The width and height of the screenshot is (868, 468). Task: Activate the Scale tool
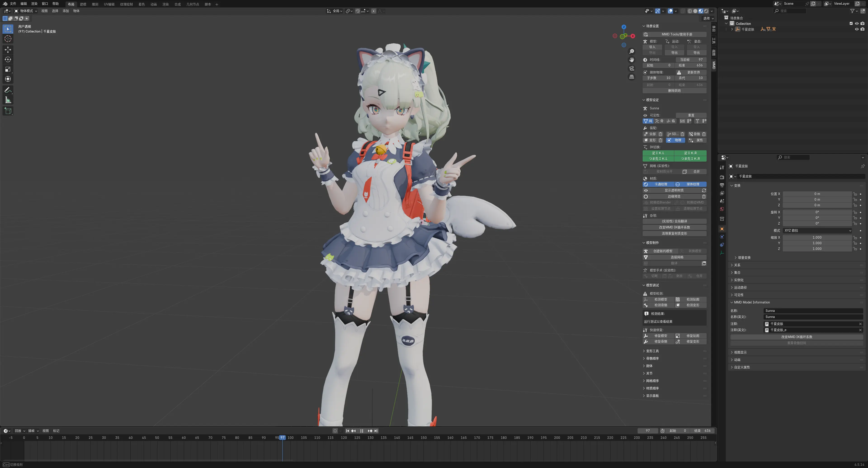tap(8, 69)
